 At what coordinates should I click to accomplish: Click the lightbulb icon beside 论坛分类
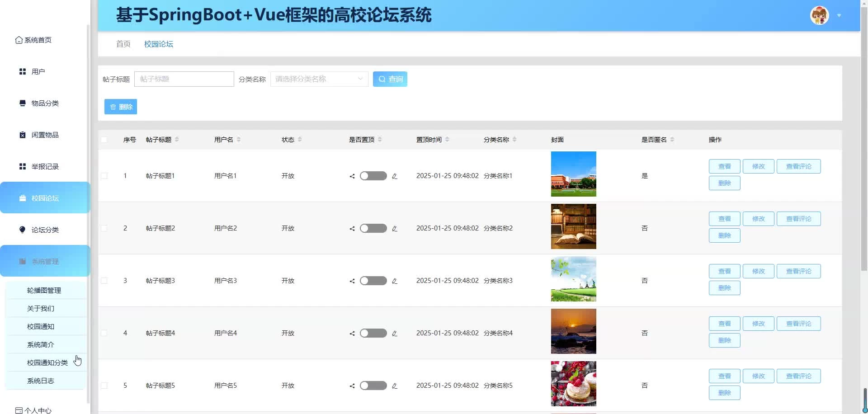pos(23,230)
